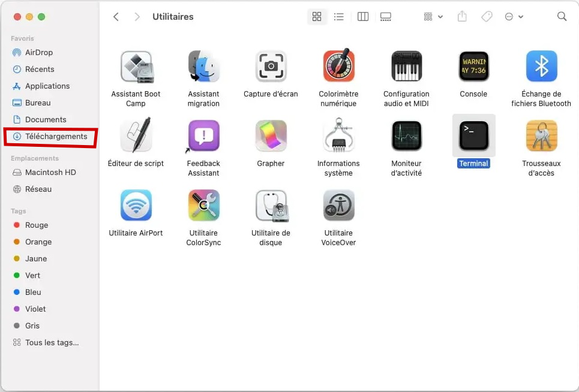Screen dimensions: 579x392
Task: Select the Terminal app icon
Action: pyautogui.click(x=474, y=136)
